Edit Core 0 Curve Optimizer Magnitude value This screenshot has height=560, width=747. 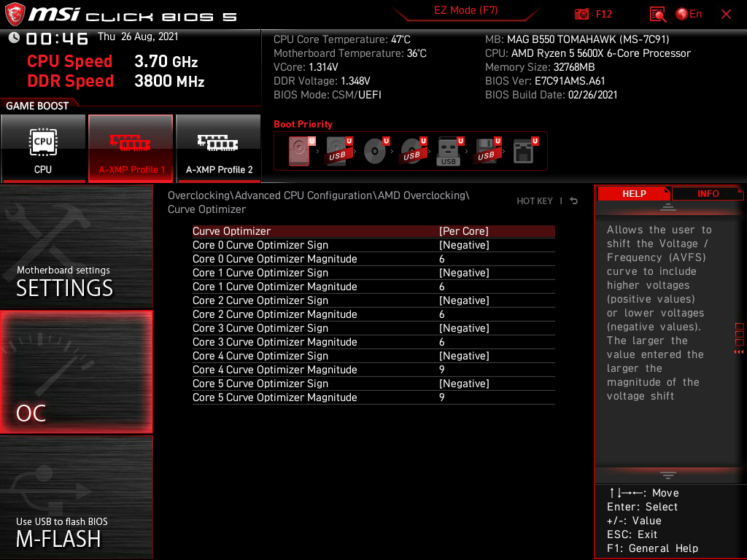[373, 259]
